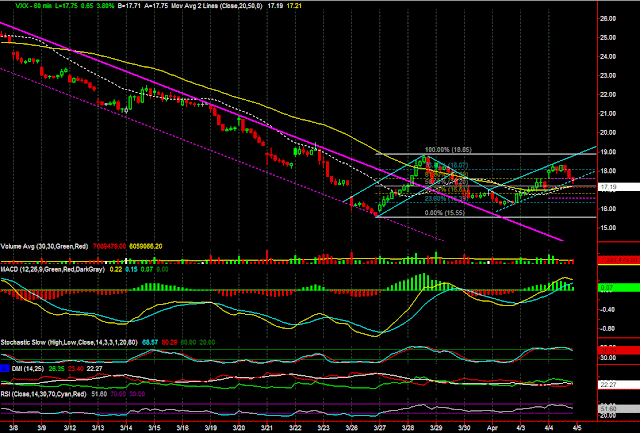Click the '3/27' date on the time axis

coord(379,428)
